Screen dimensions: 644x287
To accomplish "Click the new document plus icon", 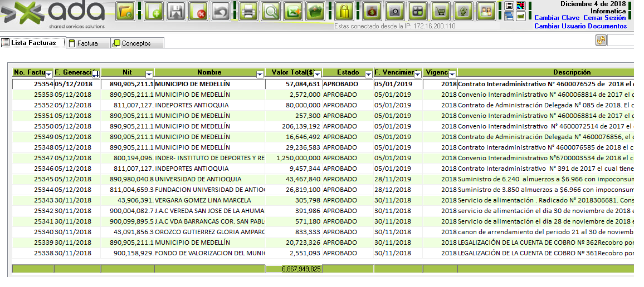I will click(153, 11).
